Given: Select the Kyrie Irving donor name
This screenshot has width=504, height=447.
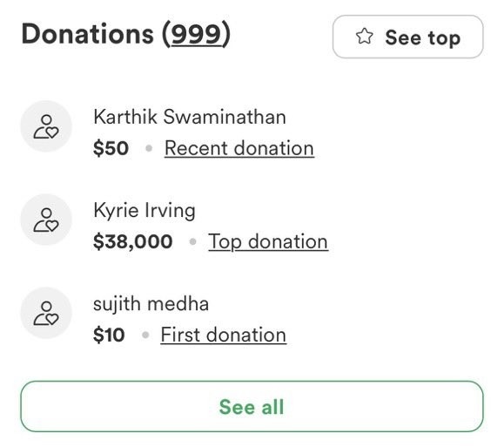Looking at the screenshot, I should coord(144,211).
